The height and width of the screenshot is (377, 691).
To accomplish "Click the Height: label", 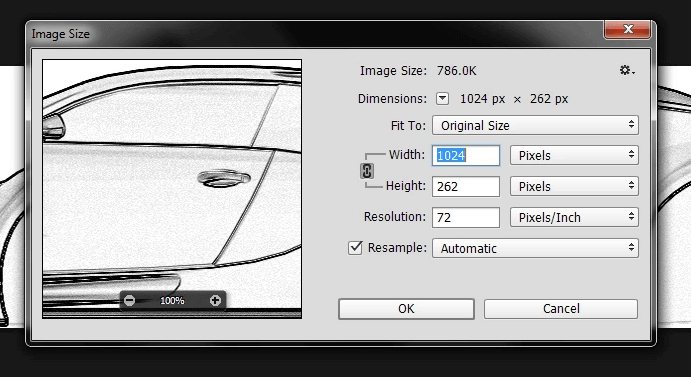I will click(406, 186).
